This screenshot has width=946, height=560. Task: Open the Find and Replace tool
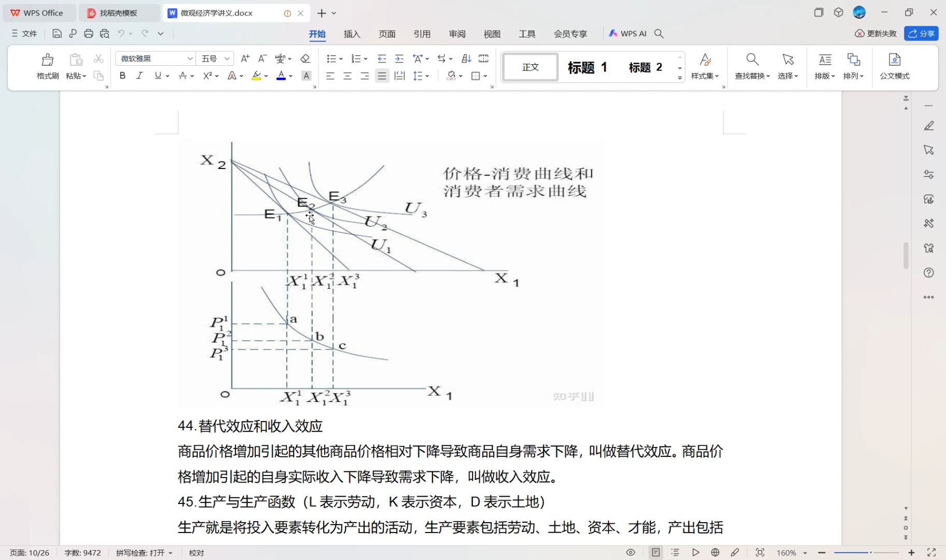(x=752, y=66)
